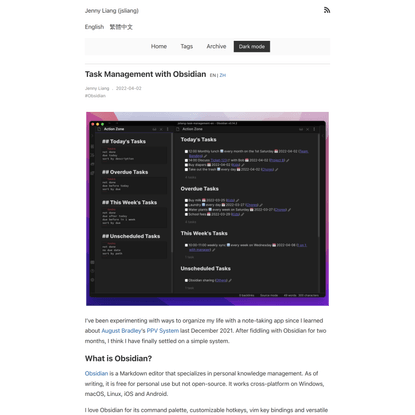Open the ZH version of the article
This screenshot has height=415, width=415.
point(223,75)
